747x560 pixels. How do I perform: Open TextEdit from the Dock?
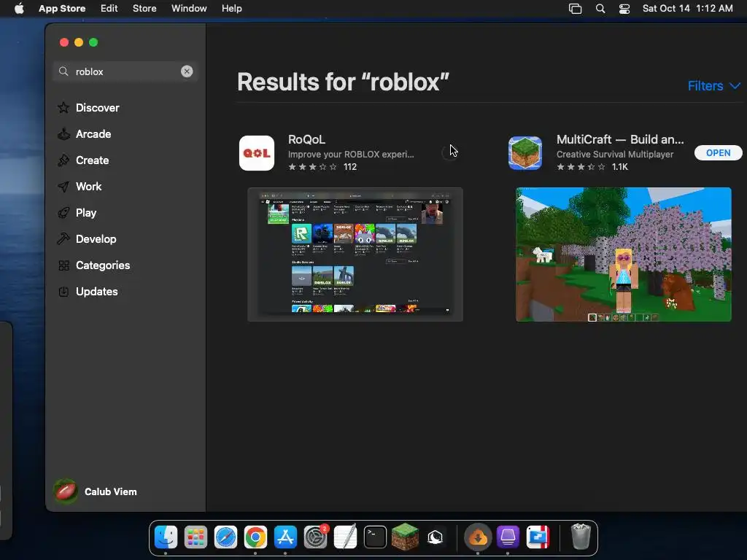pyautogui.click(x=345, y=537)
